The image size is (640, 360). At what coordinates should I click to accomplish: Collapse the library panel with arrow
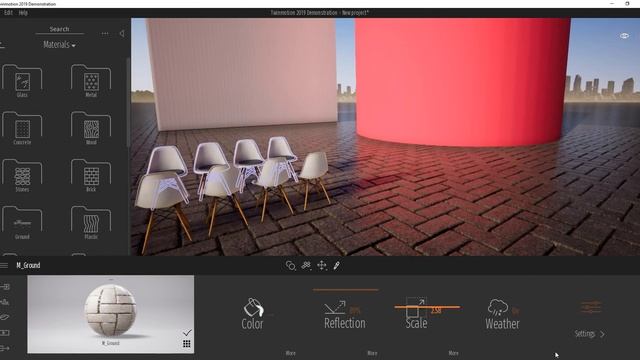coord(122,33)
